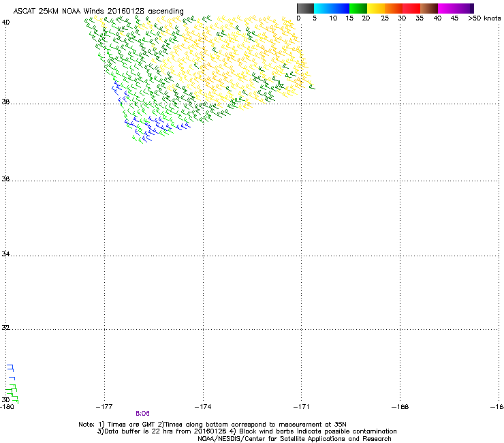Click the gray 0-5 knots legend swatch
Screen dimensions: 504x443
point(305,8)
